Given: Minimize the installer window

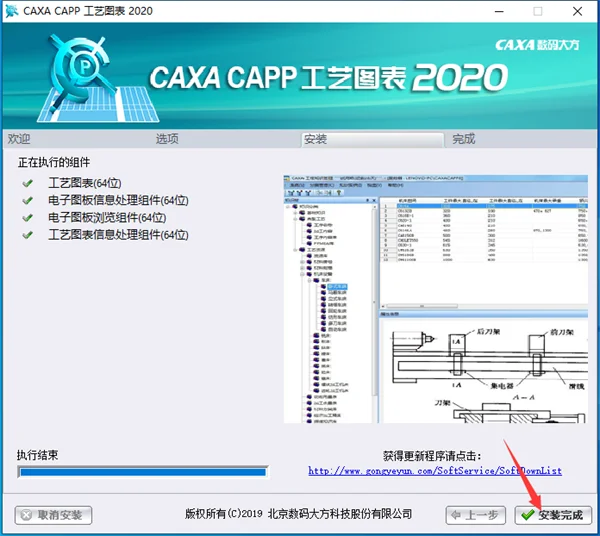Looking at the screenshot, I should click(499, 11).
